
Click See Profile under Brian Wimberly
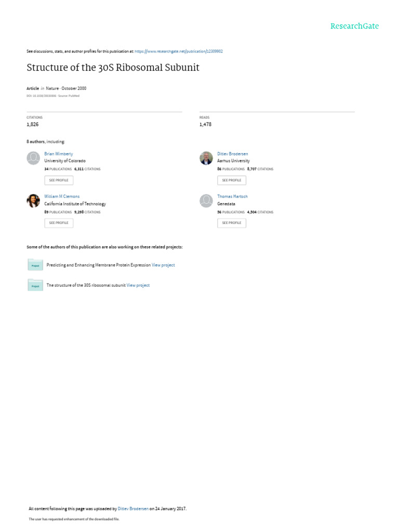(x=59, y=180)
